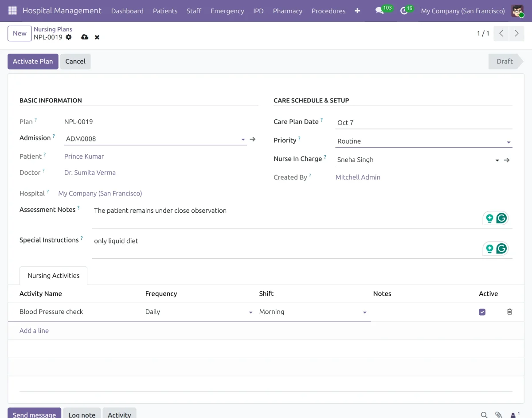Click the Nursing Plans breadcrumb

tap(53, 29)
